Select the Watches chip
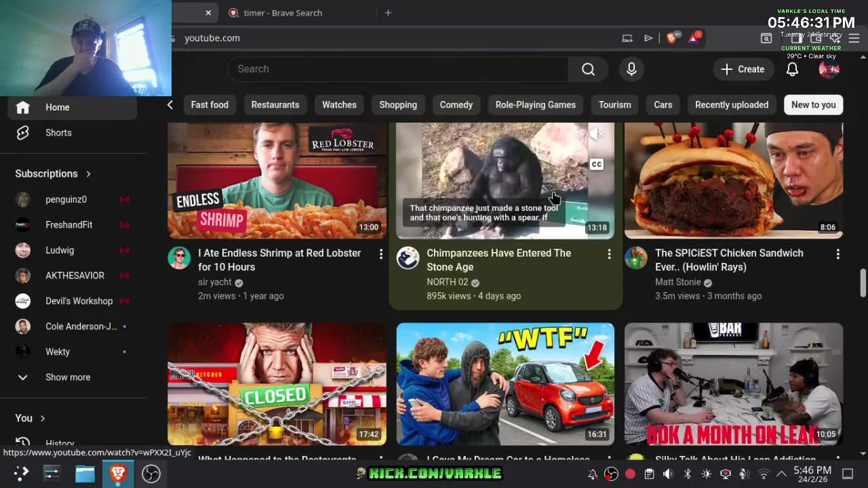This screenshot has height=488, width=868. tap(339, 104)
